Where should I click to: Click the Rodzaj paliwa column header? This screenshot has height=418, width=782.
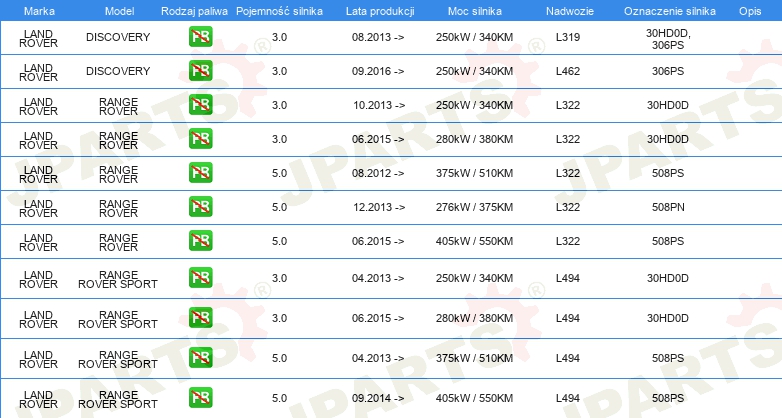(194, 11)
